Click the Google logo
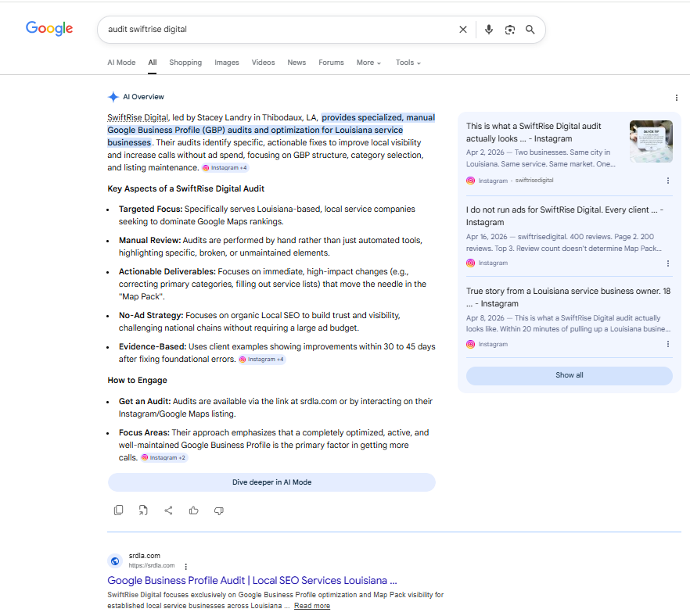Image resolution: width=690 pixels, height=616 pixels. coord(49,29)
